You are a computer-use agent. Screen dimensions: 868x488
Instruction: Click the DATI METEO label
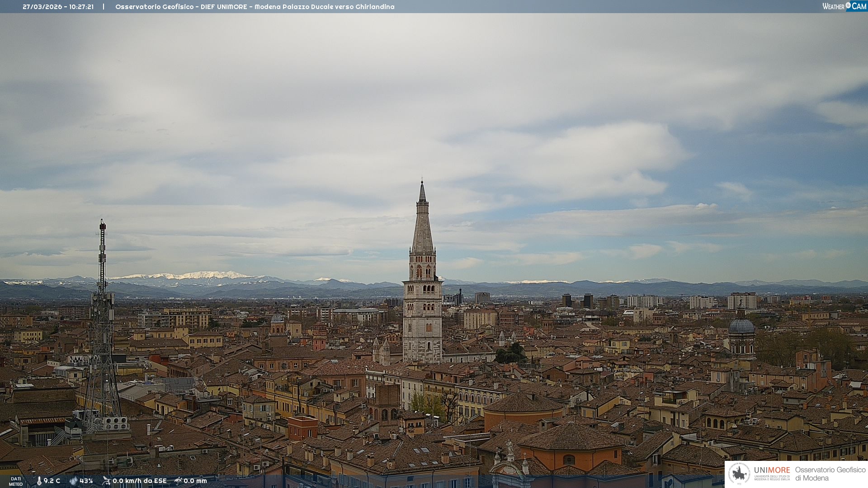[16, 481]
